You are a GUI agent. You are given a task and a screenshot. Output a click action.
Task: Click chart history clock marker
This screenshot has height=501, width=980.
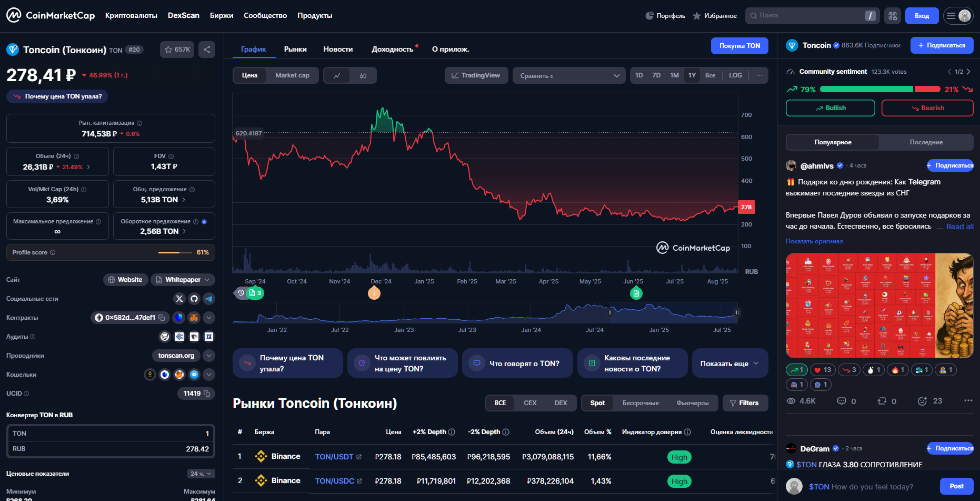(241, 293)
